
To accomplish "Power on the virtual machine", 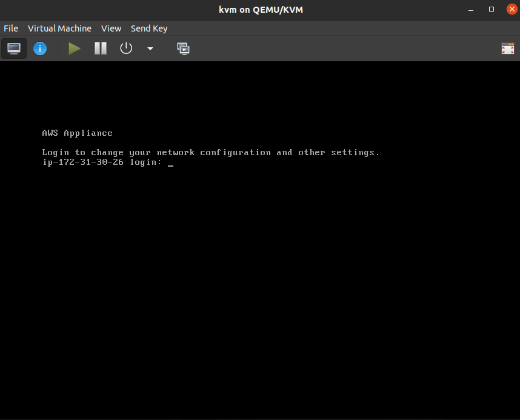I will pyautogui.click(x=75, y=48).
